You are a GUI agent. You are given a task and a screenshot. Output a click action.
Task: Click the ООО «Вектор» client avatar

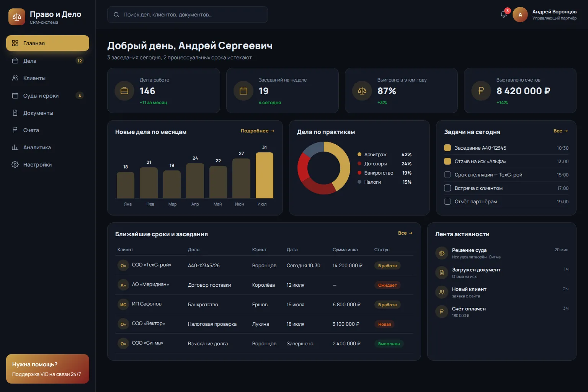click(123, 324)
